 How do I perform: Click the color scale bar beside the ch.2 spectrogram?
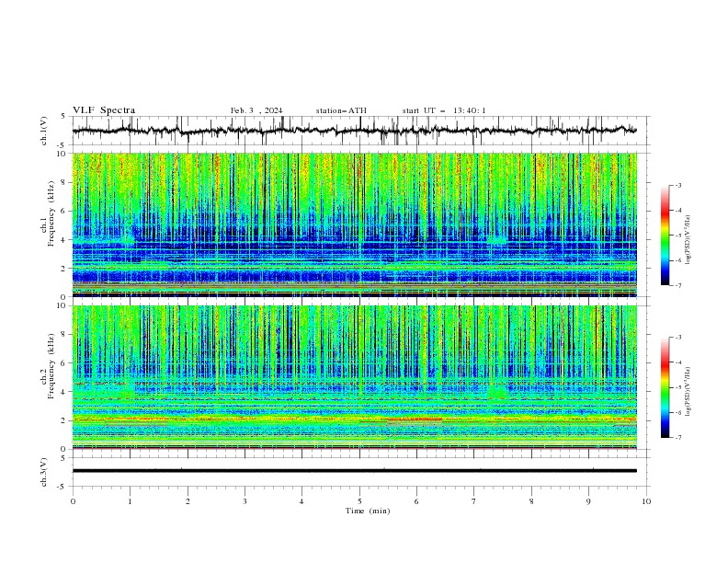click(665, 387)
